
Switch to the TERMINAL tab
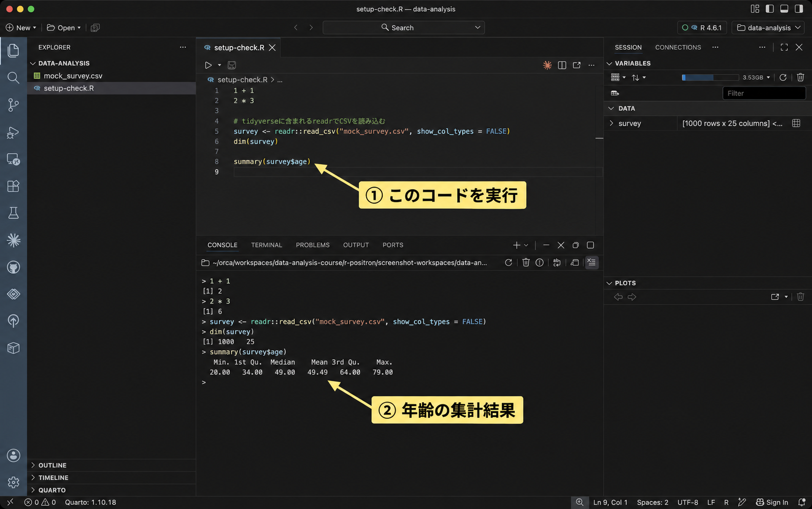point(267,245)
